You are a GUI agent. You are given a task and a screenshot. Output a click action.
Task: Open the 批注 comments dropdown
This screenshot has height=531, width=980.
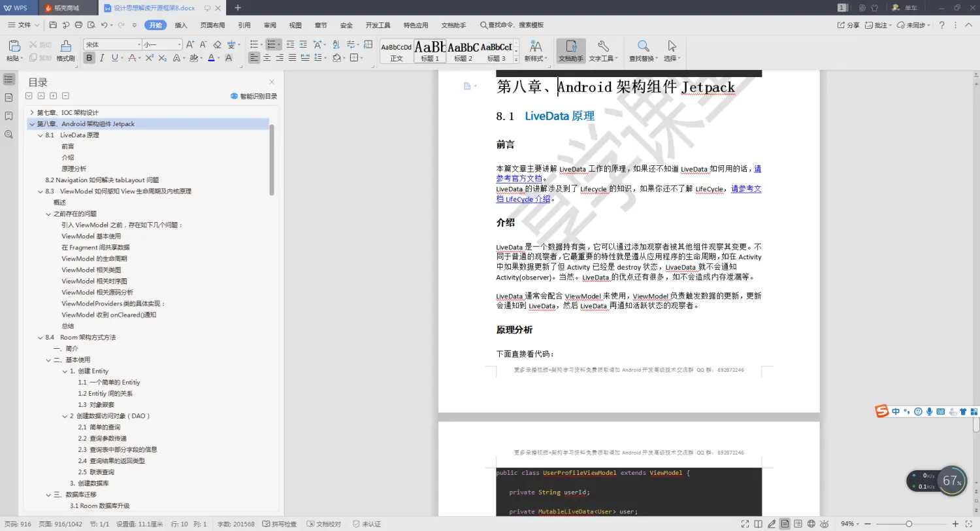(878, 25)
